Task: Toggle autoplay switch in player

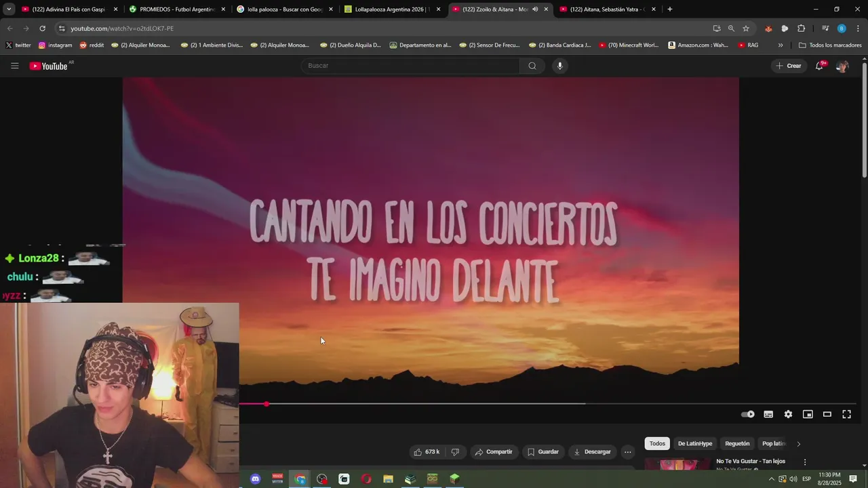Action: [748, 414]
